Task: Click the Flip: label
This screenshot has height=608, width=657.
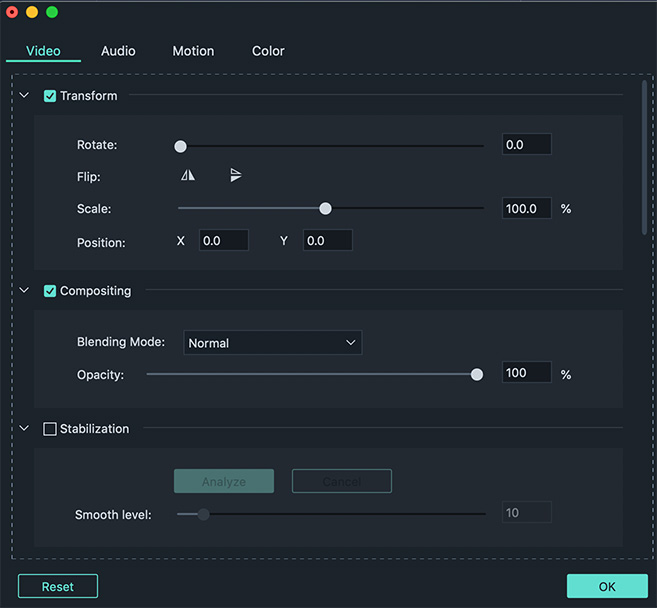Action: (88, 177)
